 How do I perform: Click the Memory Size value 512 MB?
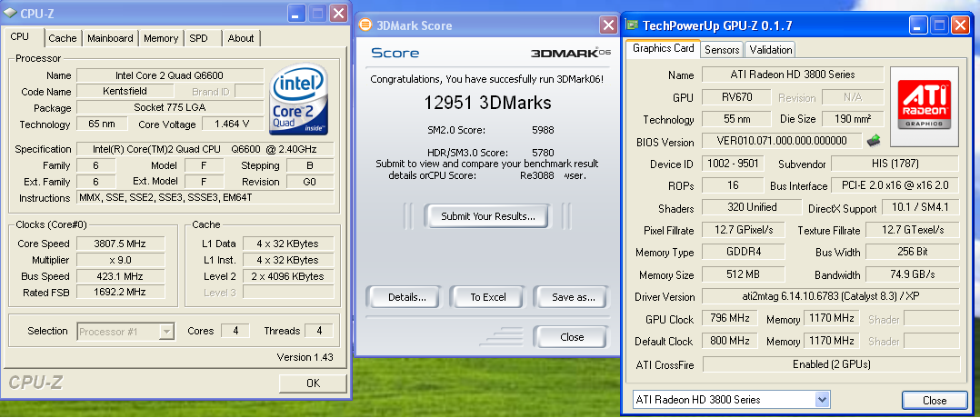(743, 274)
